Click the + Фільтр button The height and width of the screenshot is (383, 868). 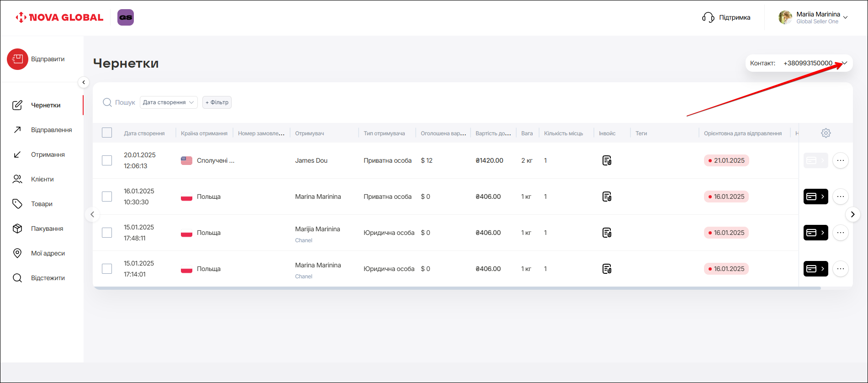pos(217,102)
